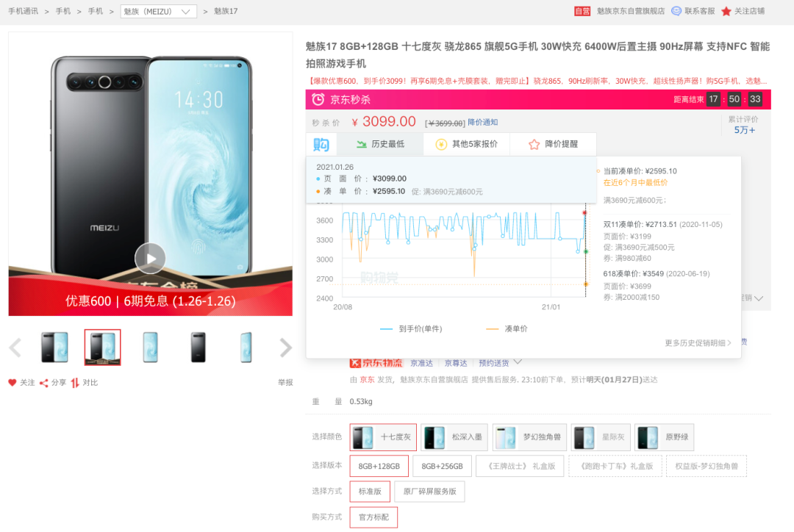Click the 对比 compare icon

(x=75, y=383)
